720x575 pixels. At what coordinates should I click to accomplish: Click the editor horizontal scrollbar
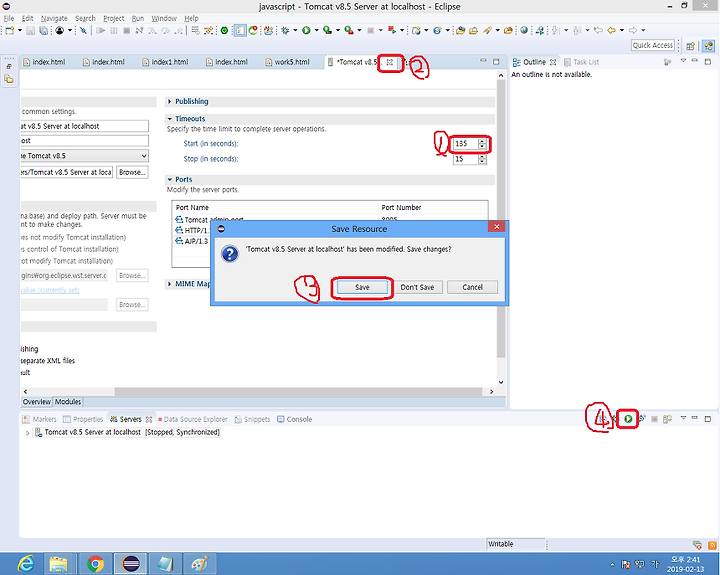(x=298, y=392)
